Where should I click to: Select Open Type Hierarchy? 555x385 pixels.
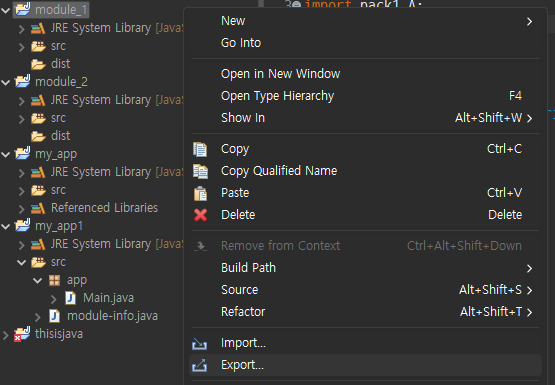click(x=365, y=96)
